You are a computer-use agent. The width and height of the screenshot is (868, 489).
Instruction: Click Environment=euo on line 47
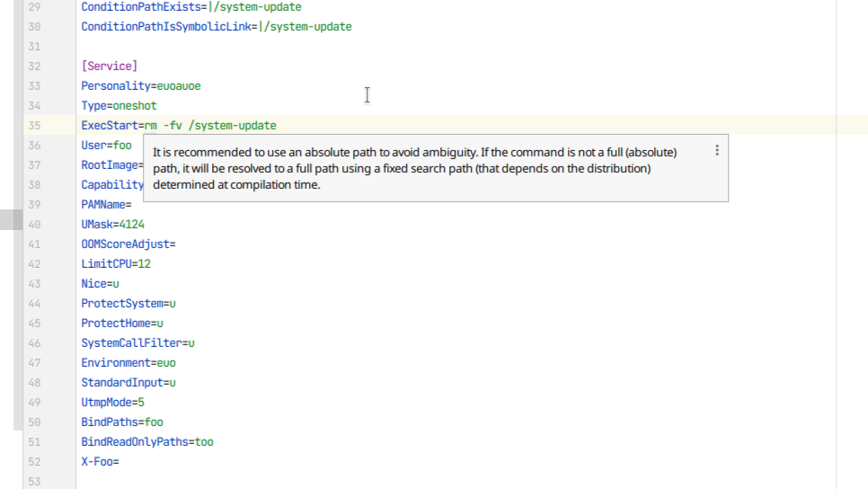(128, 363)
